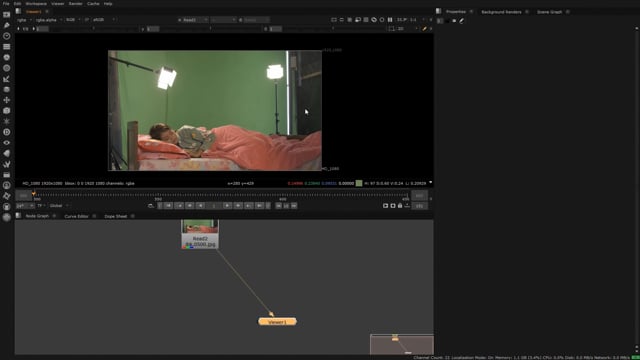
Task: Open the rgba.alpha channel dropdown
Action: pos(48,20)
